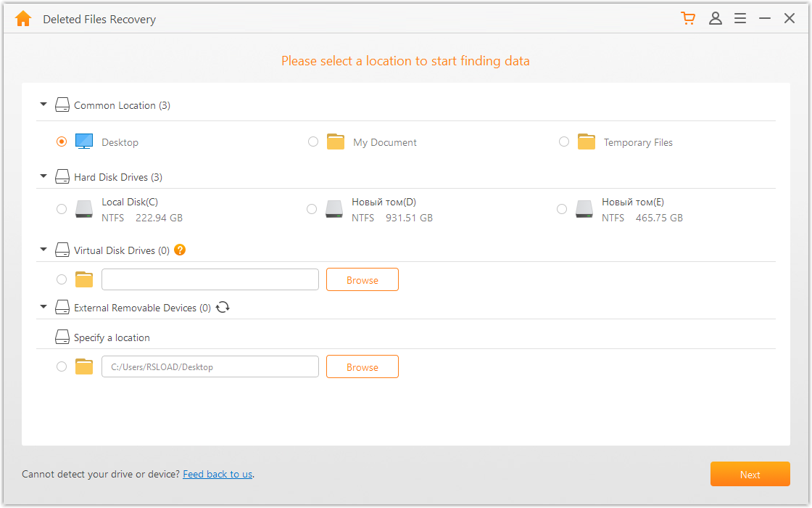The height and width of the screenshot is (508, 812).
Task: Click the My Document folder icon
Action: tap(335, 142)
